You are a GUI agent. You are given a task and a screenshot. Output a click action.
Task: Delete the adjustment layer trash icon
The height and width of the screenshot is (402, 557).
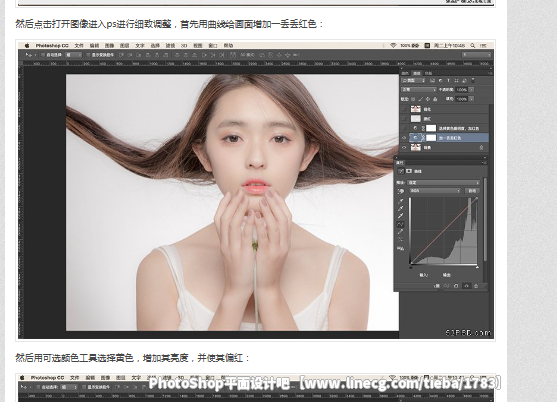coord(476,286)
